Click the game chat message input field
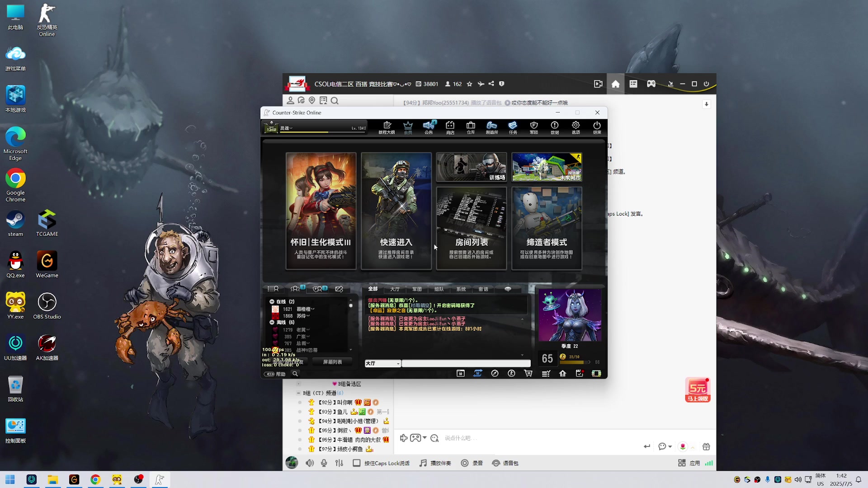 [x=466, y=363]
